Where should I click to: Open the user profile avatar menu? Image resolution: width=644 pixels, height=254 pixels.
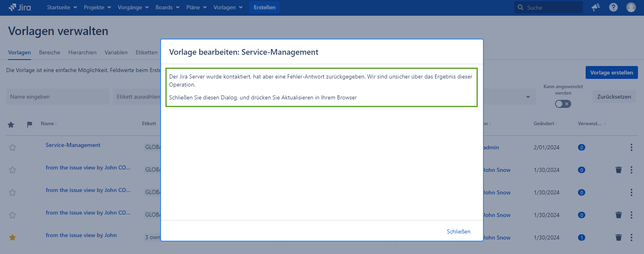(x=631, y=7)
